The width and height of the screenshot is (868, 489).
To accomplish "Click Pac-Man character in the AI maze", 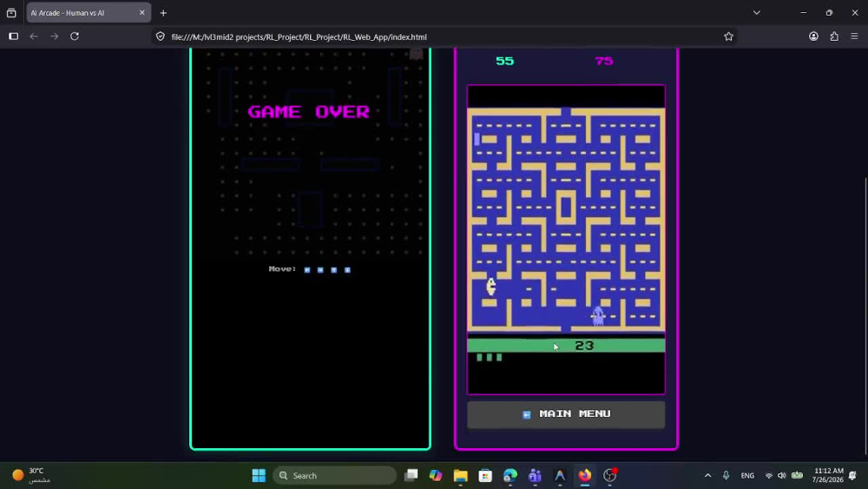I will [x=490, y=286].
